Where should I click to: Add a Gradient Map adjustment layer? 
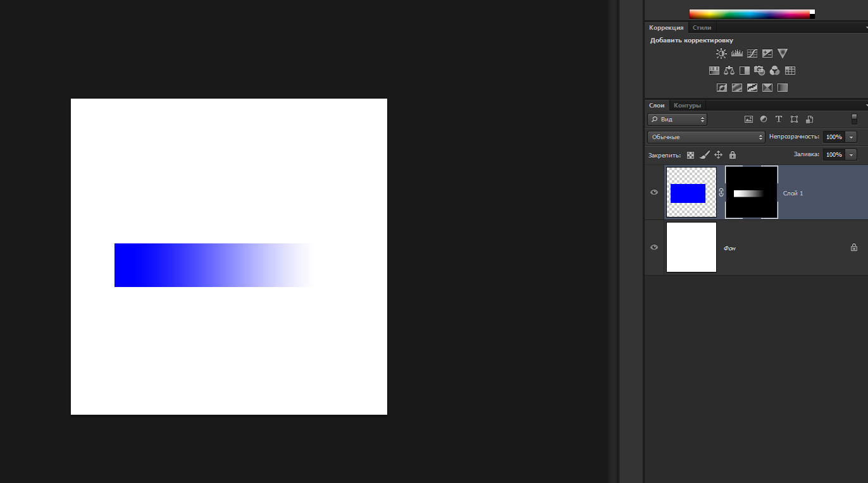(x=783, y=88)
